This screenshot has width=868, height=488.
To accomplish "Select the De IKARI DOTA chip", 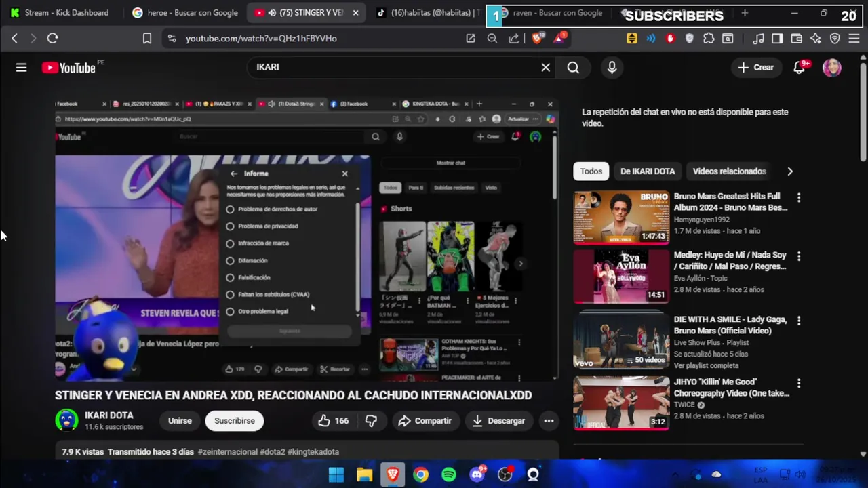I will click(x=648, y=171).
